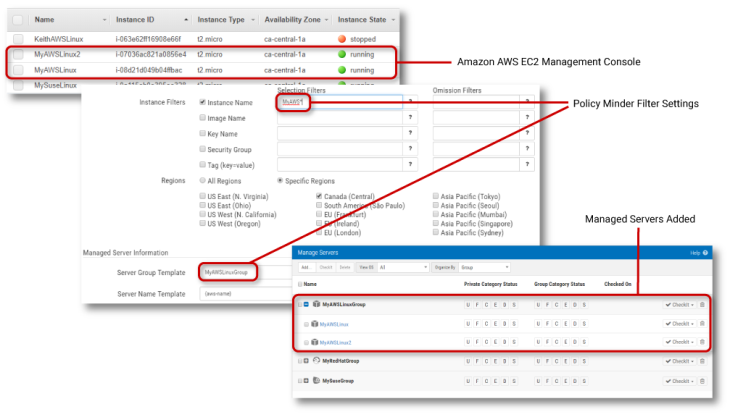
Task: Click the Add... button in Manage Servers toolbar
Action: coord(306,268)
